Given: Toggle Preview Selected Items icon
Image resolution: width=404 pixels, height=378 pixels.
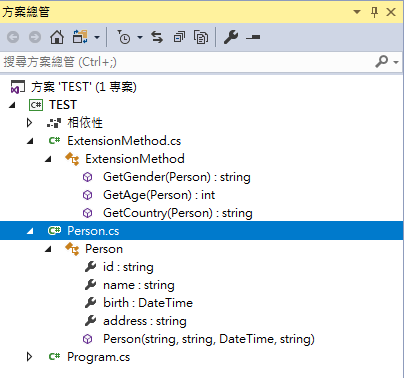Looking at the screenshot, I should pyautogui.click(x=253, y=37).
